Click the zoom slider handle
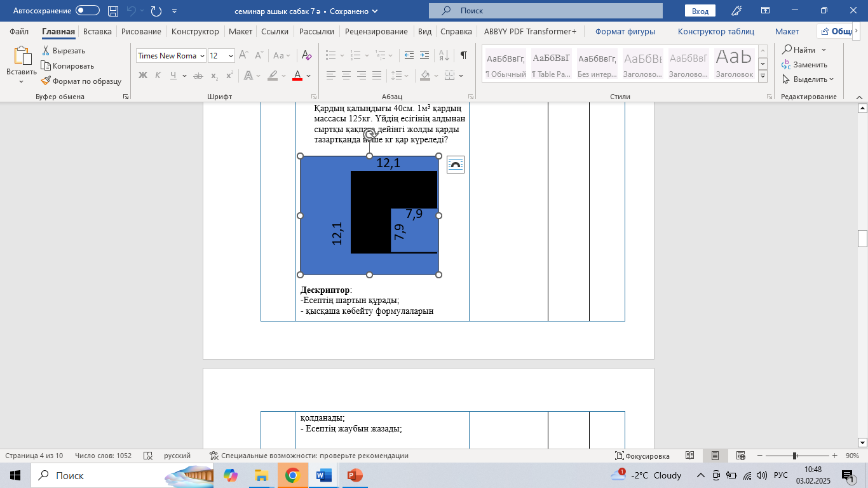Viewport: 868px width, 488px height. pos(795,456)
